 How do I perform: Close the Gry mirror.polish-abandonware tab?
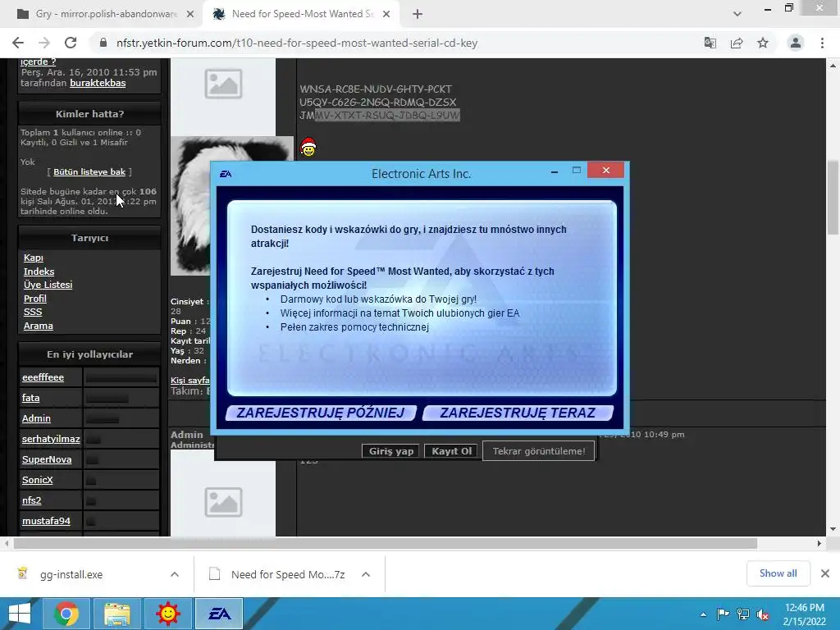point(189,14)
